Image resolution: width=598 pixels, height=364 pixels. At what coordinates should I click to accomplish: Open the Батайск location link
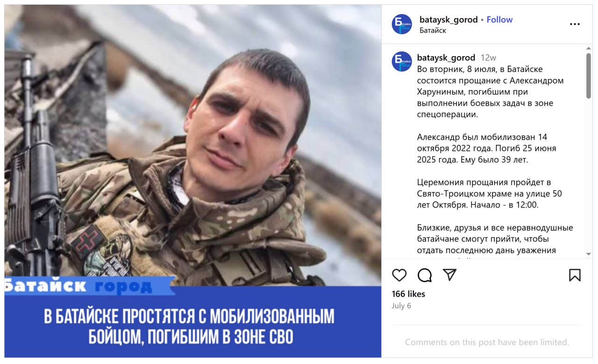(x=433, y=30)
